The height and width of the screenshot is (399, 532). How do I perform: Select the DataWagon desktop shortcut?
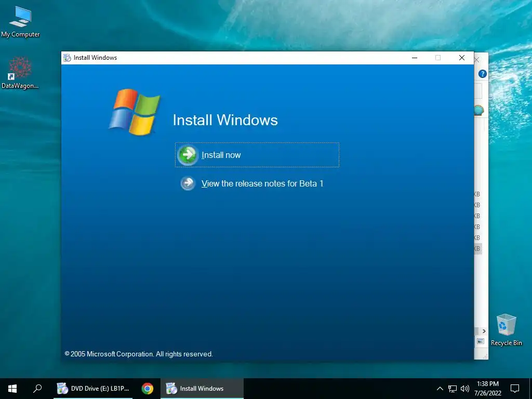(x=20, y=73)
